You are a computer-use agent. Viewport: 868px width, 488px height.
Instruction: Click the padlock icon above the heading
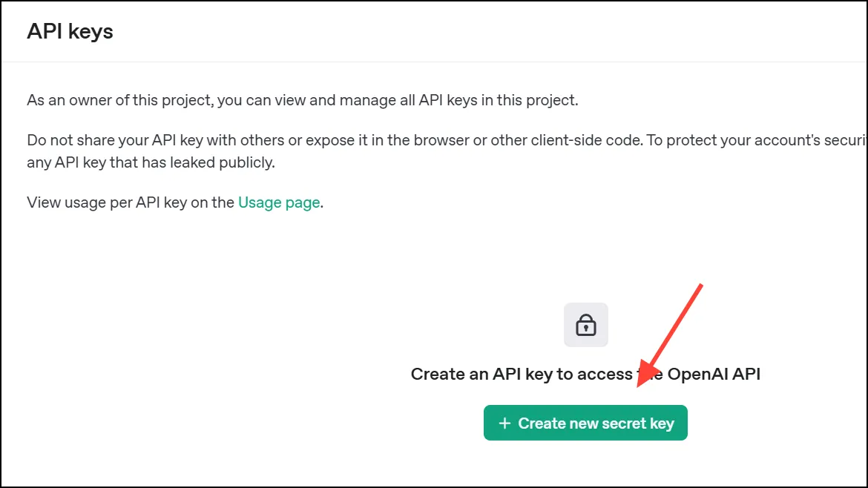(586, 325)
